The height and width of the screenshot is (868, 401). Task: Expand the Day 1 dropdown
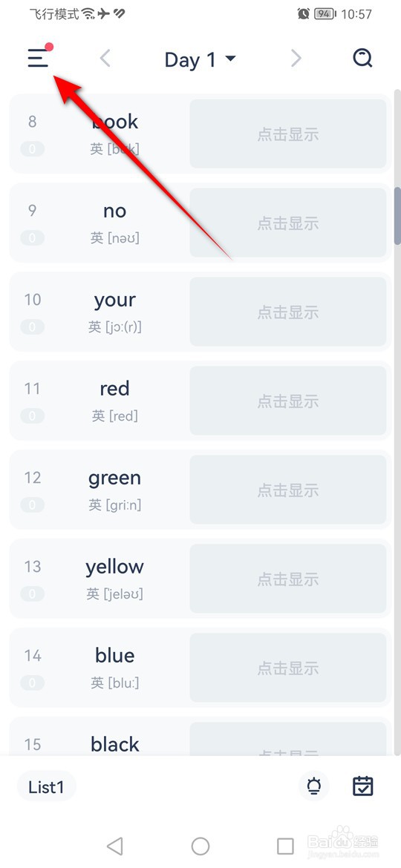pos(200,59)
